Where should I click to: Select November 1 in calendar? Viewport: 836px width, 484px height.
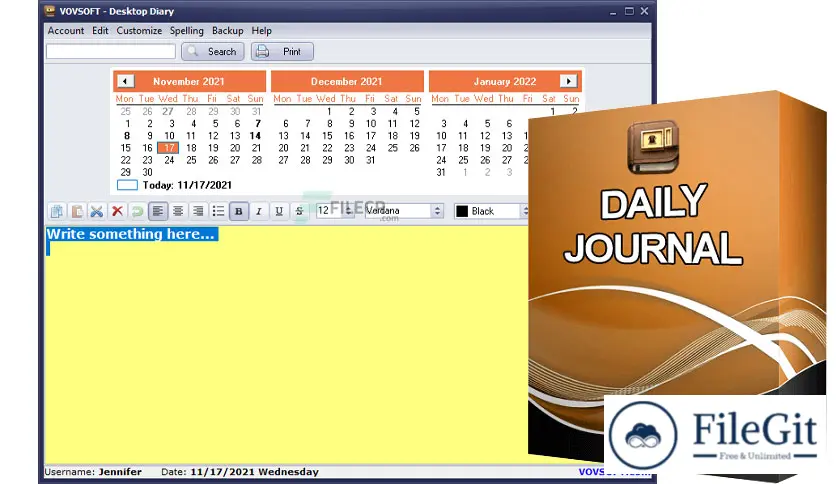(x=127, y=123)
